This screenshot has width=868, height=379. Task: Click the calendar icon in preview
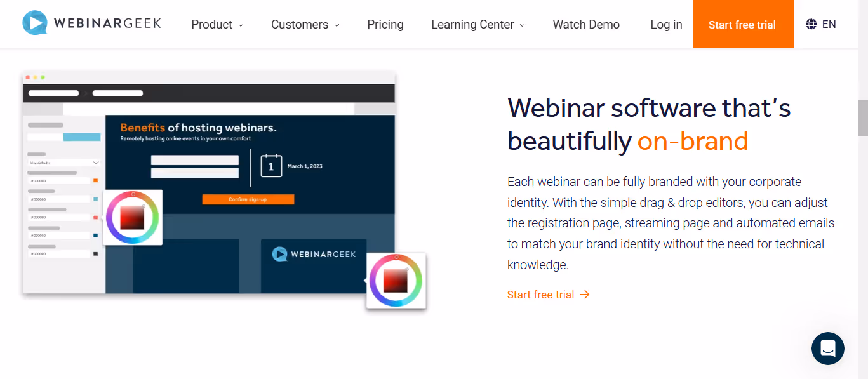click(271, 166)
